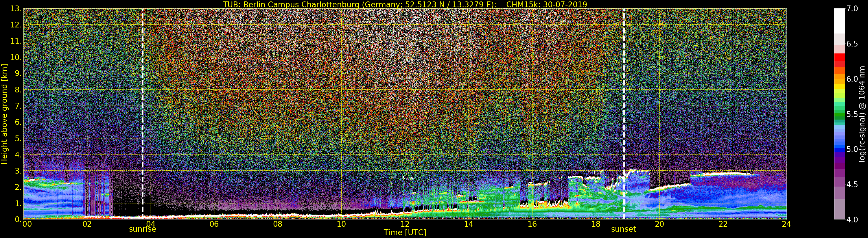Click the 'Time [UTC]' axis label

405,233
